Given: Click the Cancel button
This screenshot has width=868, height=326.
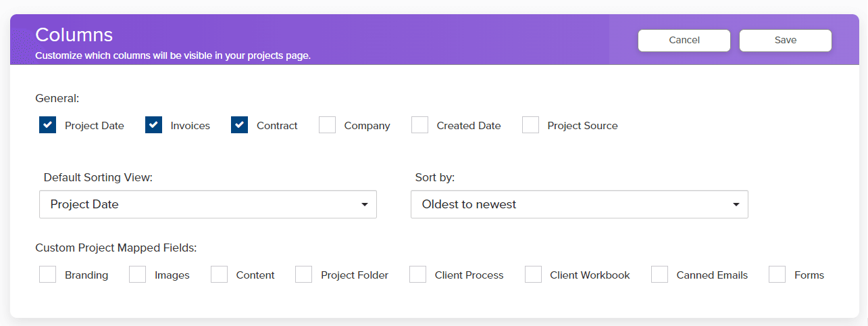Looking at the screenshot, I should (x=684, y=41).
